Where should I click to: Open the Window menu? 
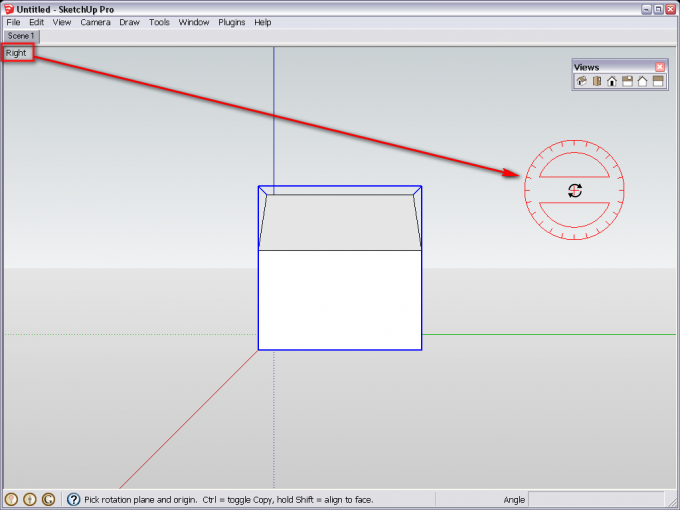coord(194,22)
